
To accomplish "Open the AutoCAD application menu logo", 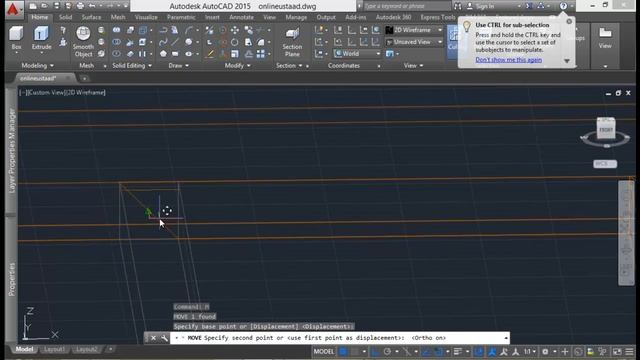I will (x=13, y=9).
